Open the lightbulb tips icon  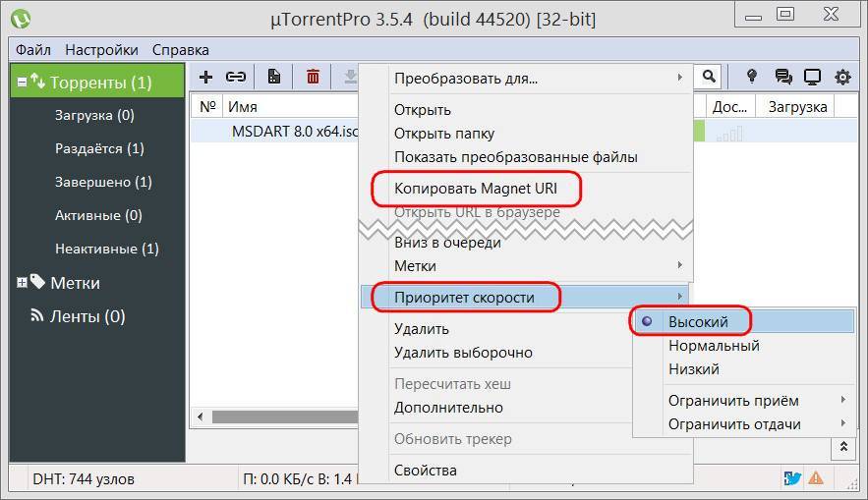(x=752, y=77)
